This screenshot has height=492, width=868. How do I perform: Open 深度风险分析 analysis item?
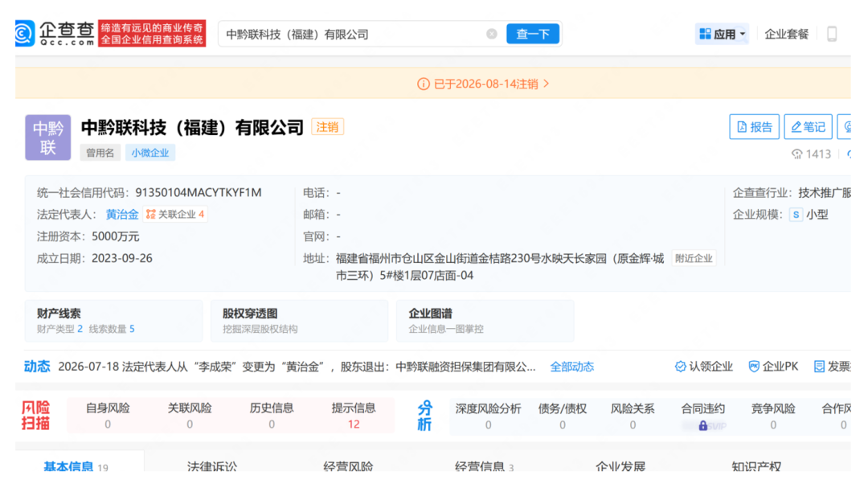pos(489,416)
